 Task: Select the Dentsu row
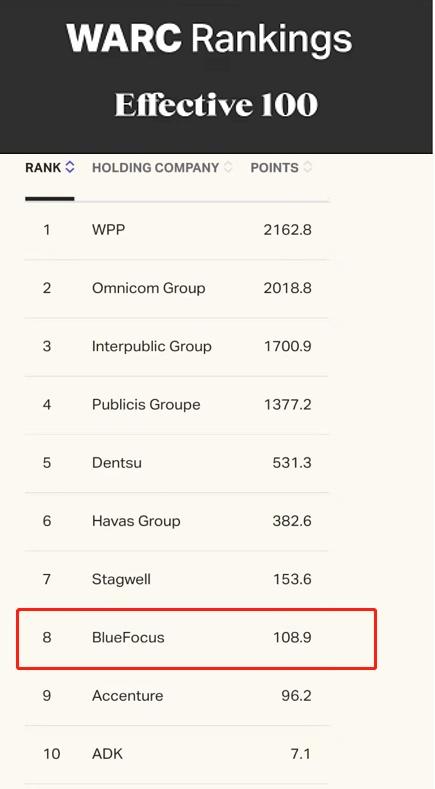[x=176, y=463]
